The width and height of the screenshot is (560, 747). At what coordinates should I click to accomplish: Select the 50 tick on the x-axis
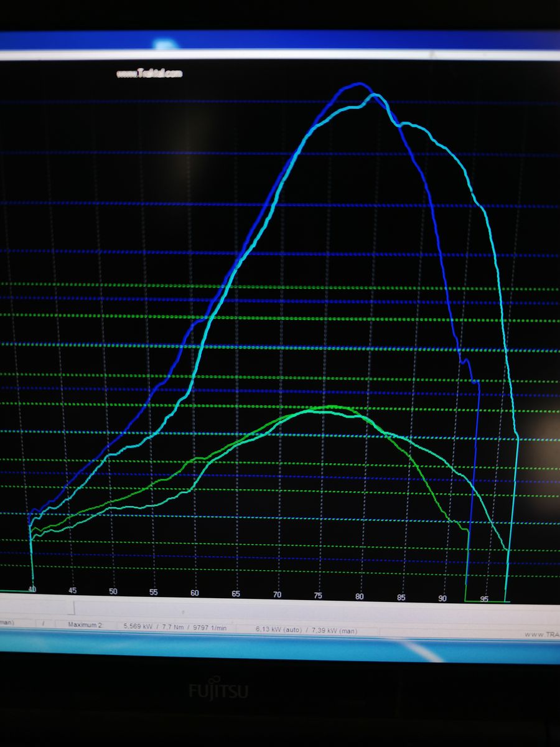(113, 591)
